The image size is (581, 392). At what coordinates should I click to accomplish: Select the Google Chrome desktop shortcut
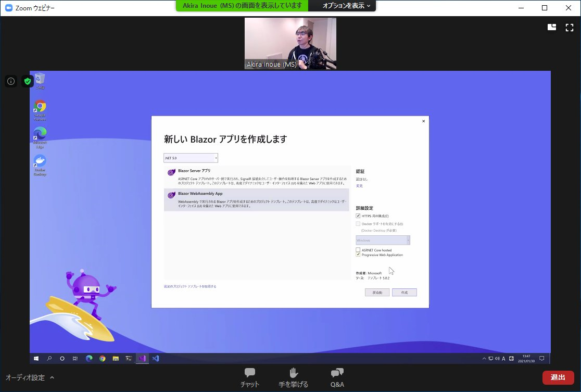coord(40,110)
